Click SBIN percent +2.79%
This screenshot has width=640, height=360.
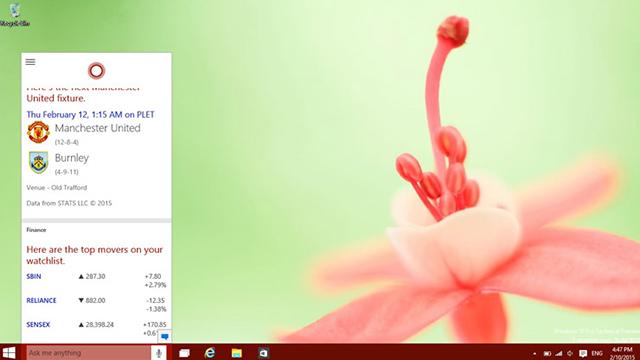pyautogui.click(x=156, y=285)
